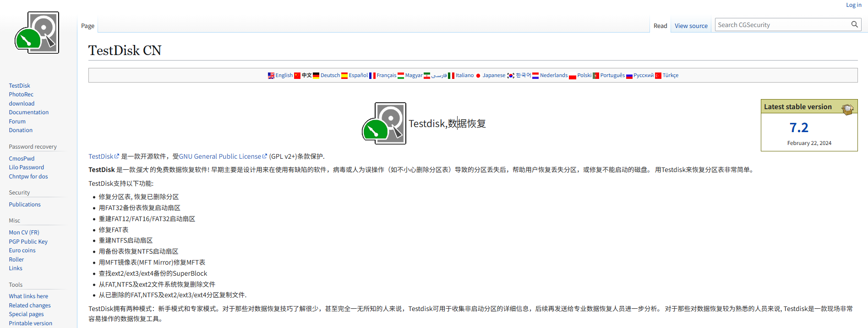Switch language to Deutsch
Screen dimensions: 868x328
click(x=330, y=75)
